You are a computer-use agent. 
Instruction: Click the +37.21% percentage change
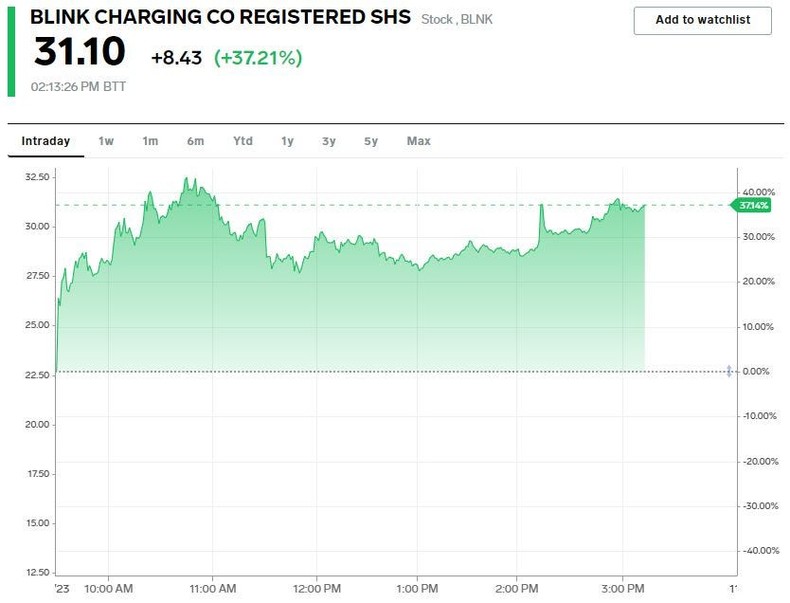[258, 58]
